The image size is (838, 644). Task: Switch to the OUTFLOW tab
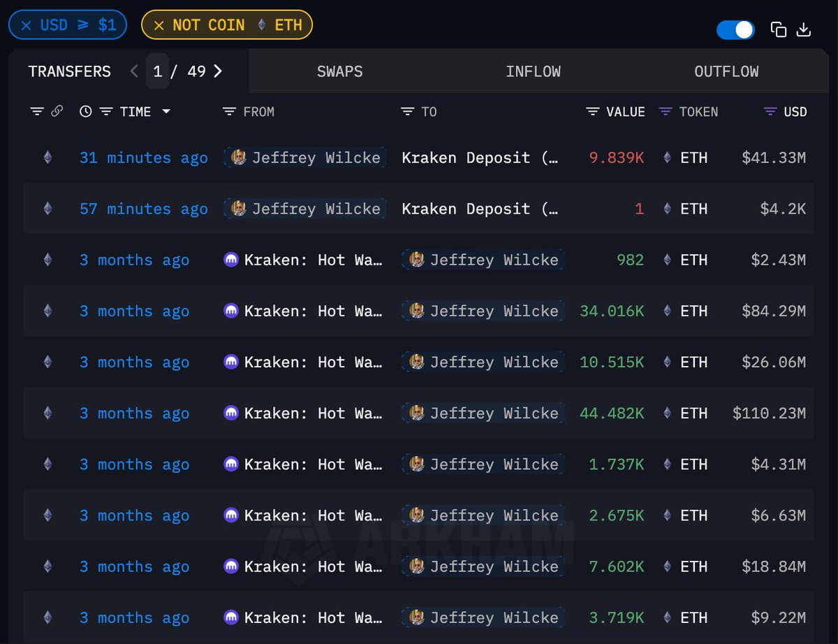pyautogui.click(x=726, y=71)
